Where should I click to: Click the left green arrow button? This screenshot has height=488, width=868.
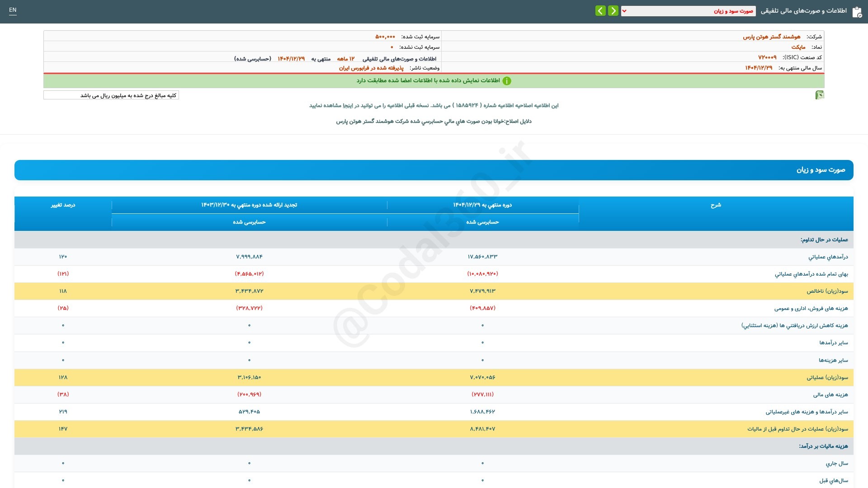pos(600,11)
